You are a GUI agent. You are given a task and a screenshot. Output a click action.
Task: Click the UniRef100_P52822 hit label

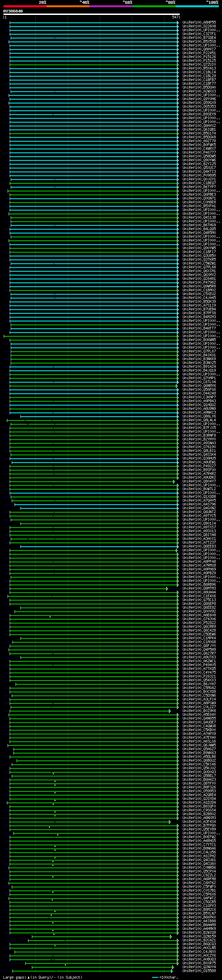click(x=199, y=623)
